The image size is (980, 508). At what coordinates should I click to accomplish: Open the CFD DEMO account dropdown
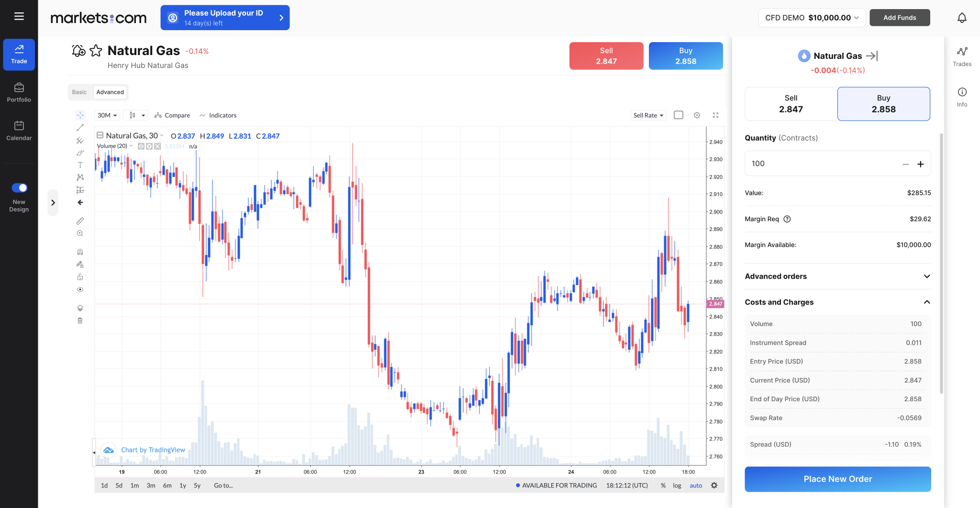coord(812,18)
